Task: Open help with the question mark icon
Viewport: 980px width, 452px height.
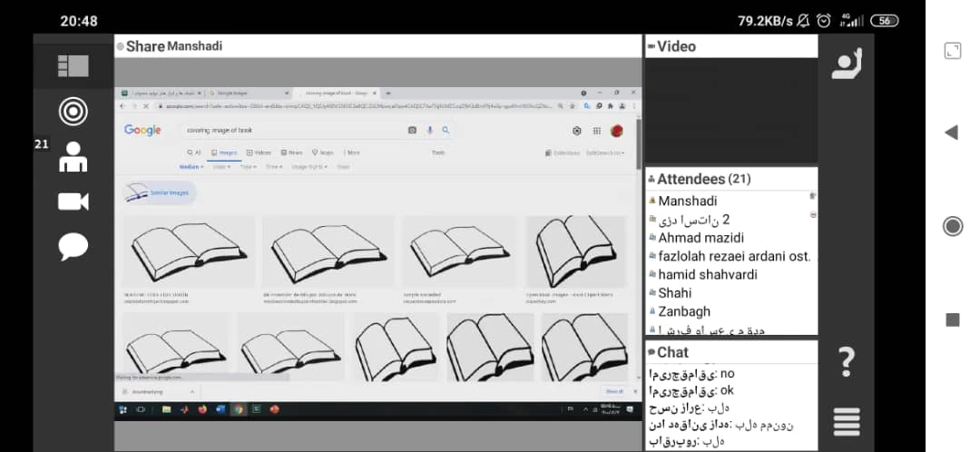Action: coord(846,362)
